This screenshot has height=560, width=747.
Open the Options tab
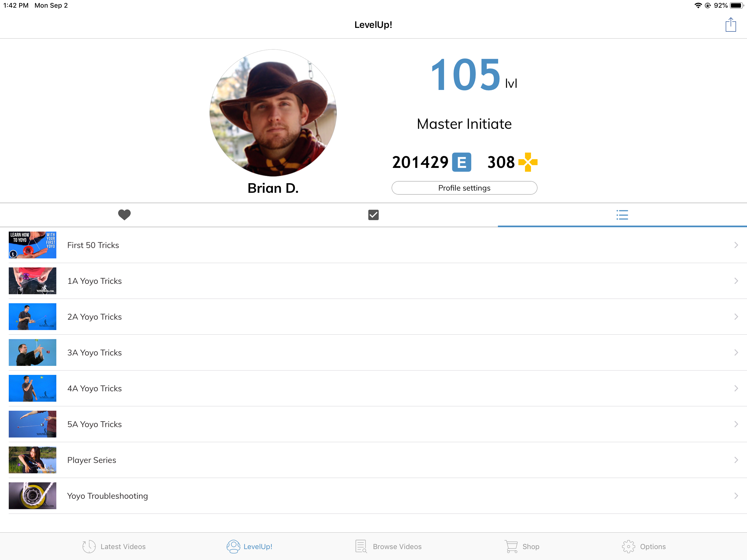point(644,546)
